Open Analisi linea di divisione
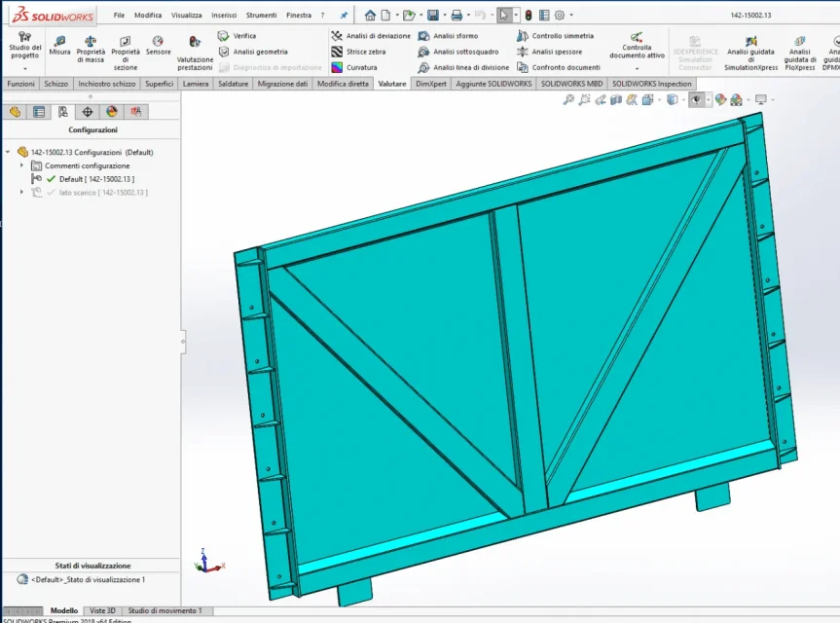Image resolution: width=840 pixels, height=623 pixels. [x=463, y=67]
